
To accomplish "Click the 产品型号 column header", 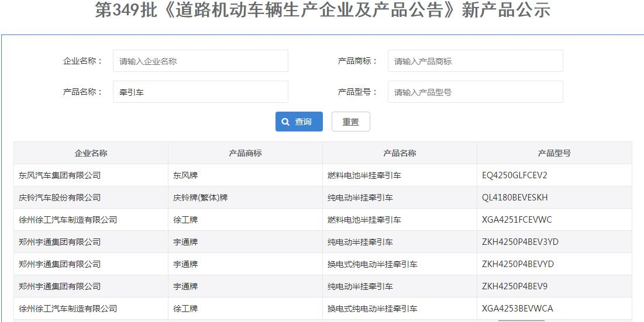I will [555, 153].
